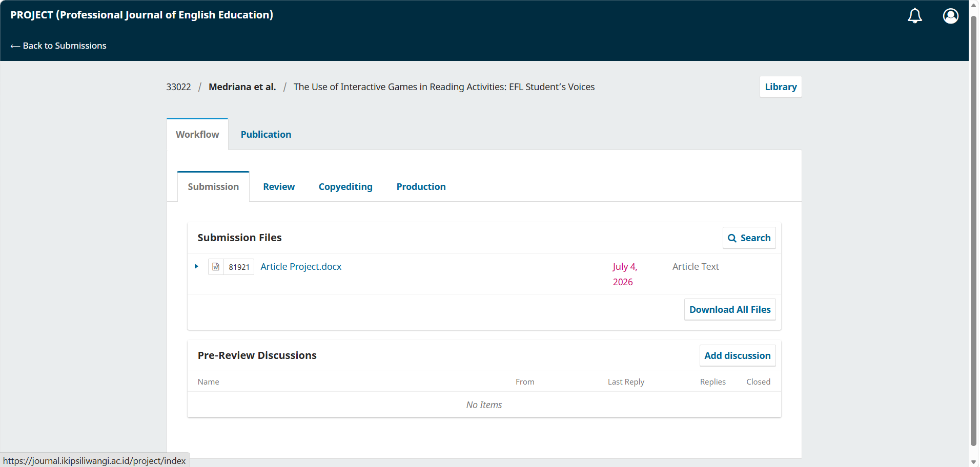980x467 pixels.
Task: Click the Replies column header
Action: click(x=713, y=381)
